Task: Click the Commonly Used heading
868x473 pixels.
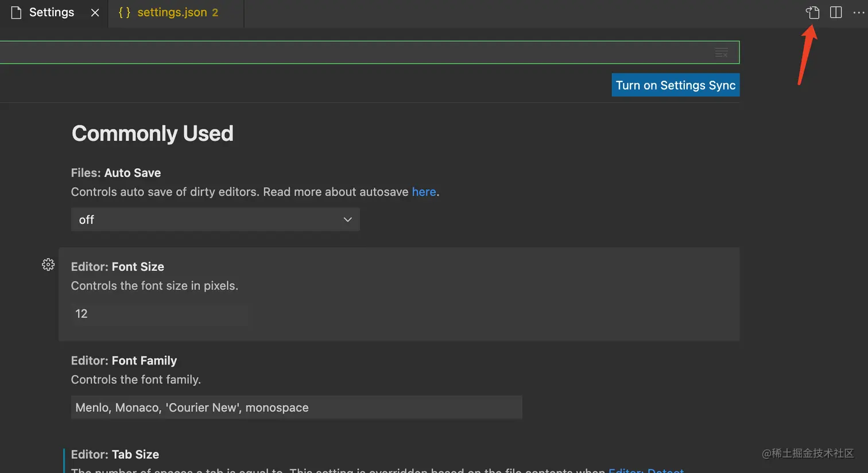Action: coord(153,134)
